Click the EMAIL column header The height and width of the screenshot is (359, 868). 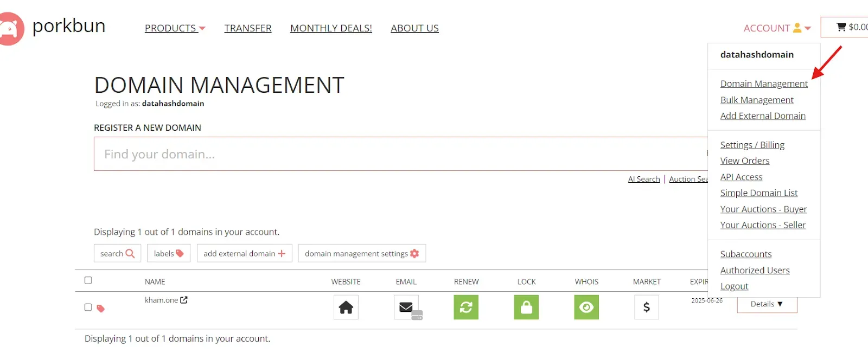point(406,281)
